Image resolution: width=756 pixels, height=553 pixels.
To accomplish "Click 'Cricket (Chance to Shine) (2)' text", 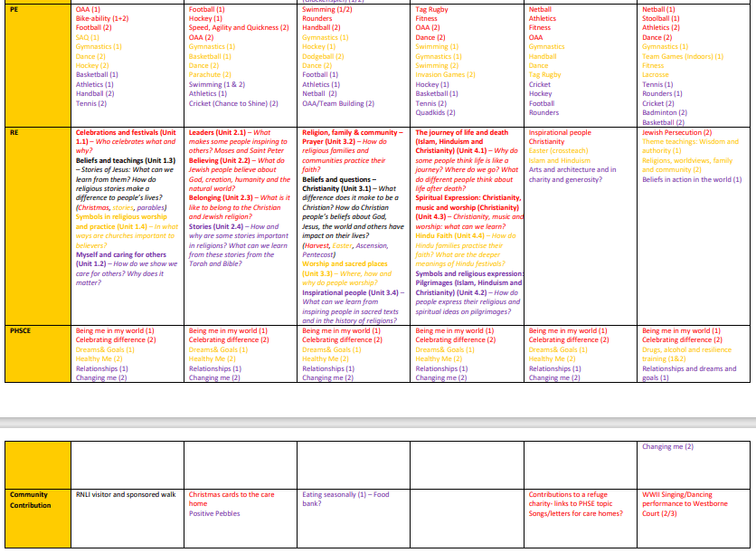I will (228, 103).
